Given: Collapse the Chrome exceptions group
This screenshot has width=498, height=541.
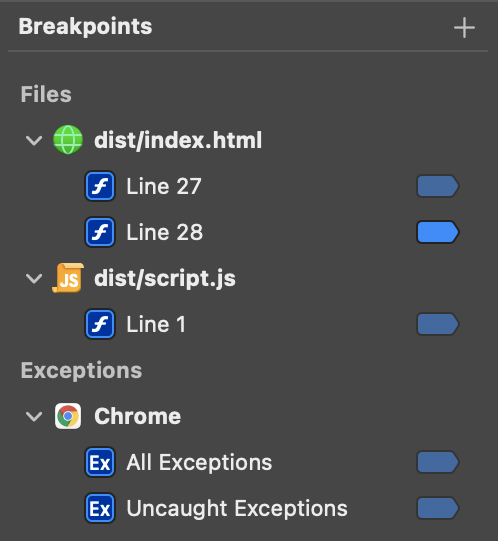Looking at the screenshot, I should click(x=34, y=416).
